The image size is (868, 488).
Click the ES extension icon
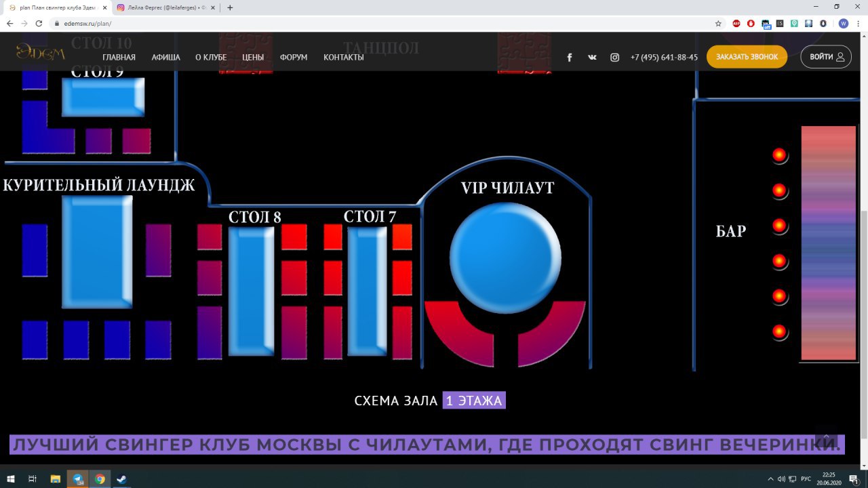coord(780,23)
